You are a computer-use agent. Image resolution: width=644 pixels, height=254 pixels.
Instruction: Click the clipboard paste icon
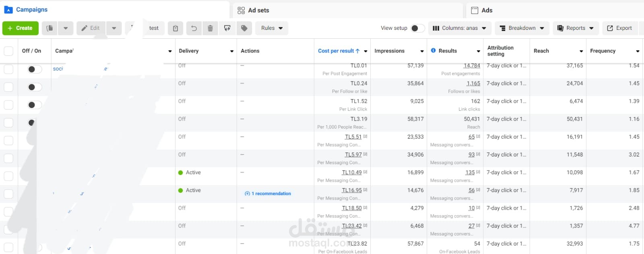[175, 28]
